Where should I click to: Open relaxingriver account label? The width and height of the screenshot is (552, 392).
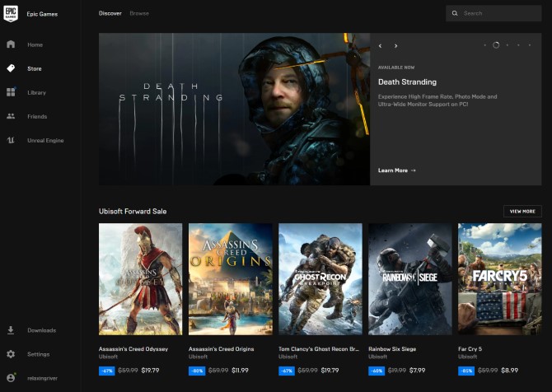(43, 378)
